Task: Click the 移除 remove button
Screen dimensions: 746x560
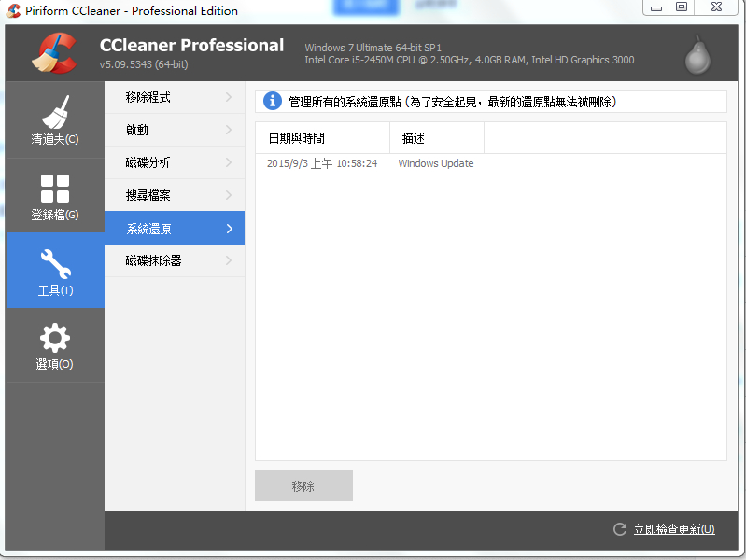Action: coord(303,485)
